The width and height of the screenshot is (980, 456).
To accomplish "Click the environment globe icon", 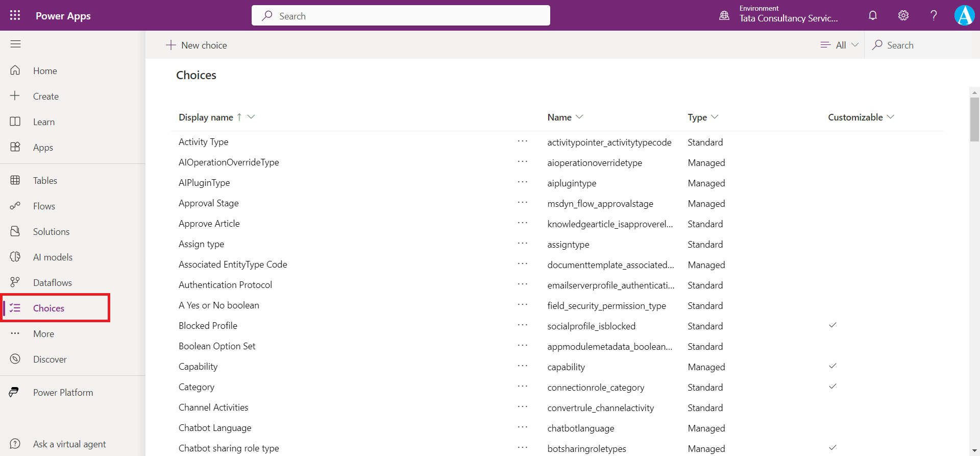I will tap(724, 15).
